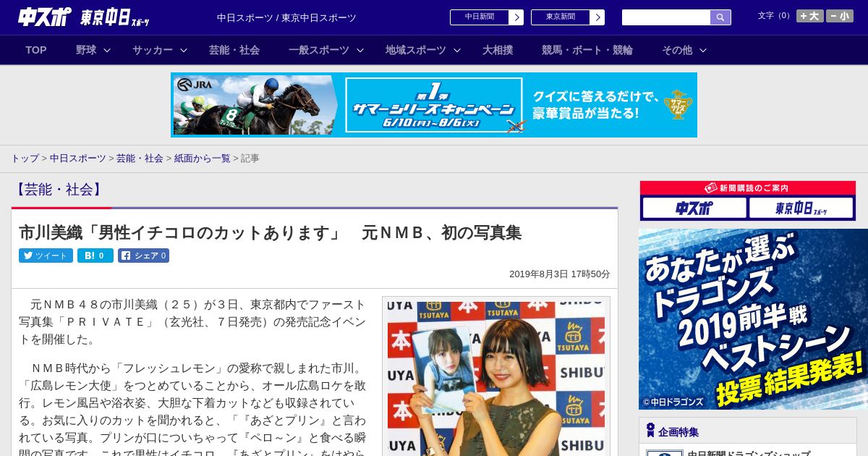Viewport: 868px width, 456px height.
Task: Expand the 野球 dropdown chevron
Action: 107,51
